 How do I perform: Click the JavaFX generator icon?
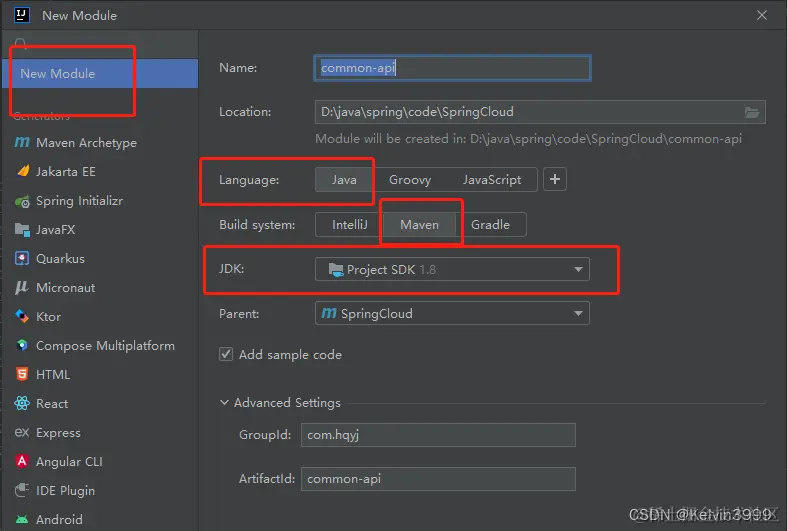click(22, 230)
